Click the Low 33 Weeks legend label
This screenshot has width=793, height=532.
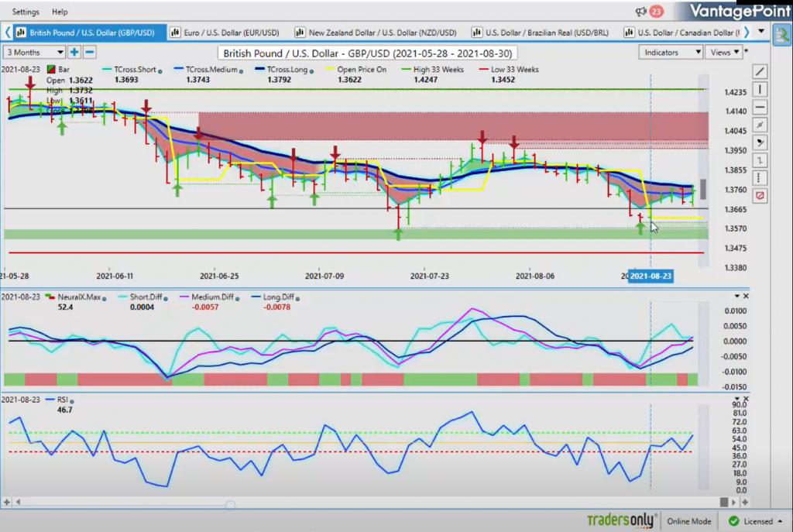[x=514, y=69]
